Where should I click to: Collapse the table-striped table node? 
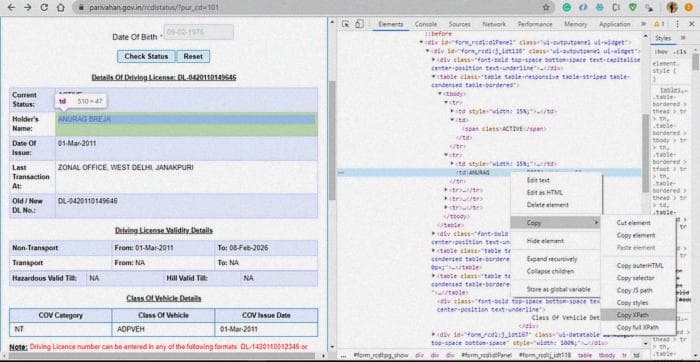[x=433, y=77]
